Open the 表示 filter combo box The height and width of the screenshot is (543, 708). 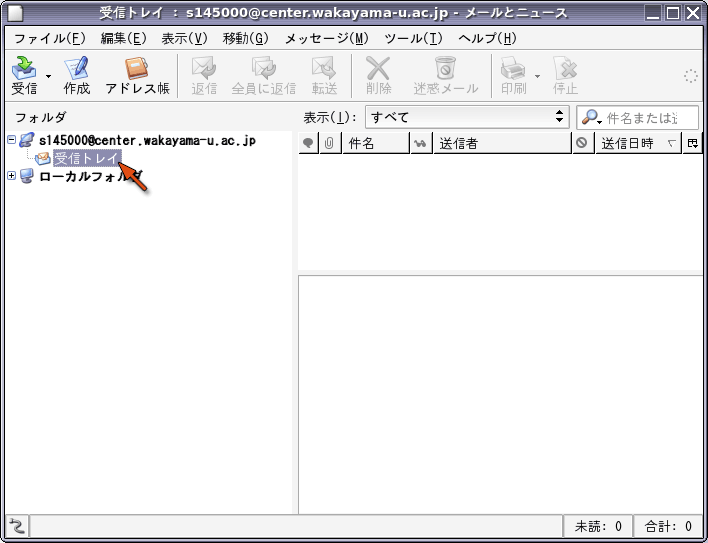(466, 117)
